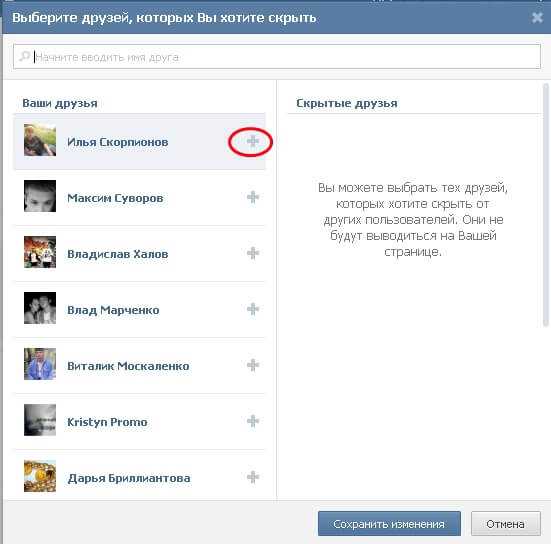Hide Владислав Халов using plus icon
This screenshot has width=551, height=544.
coord(253,253)
